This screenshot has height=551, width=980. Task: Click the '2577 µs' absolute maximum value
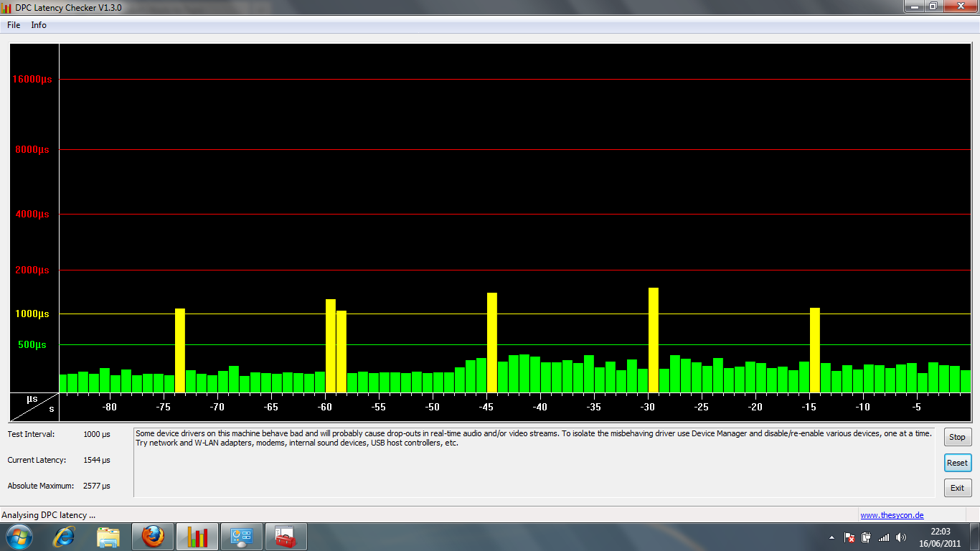[x=97, y=486]
